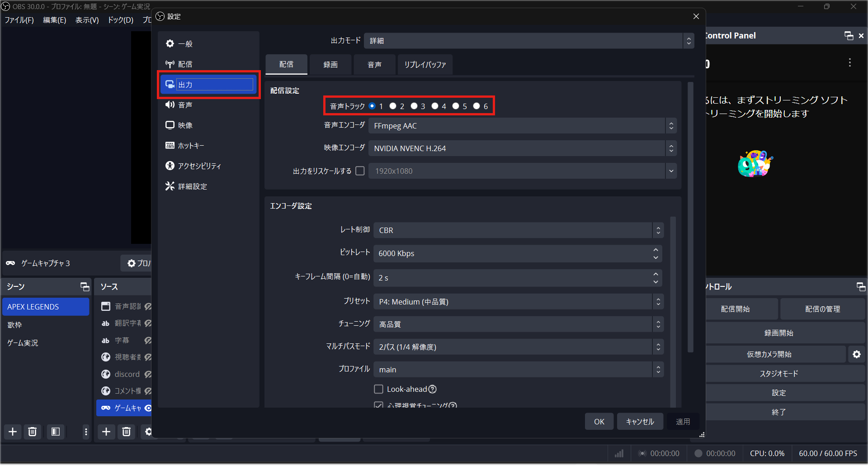Select audio track 3 radio button
The width and height of the screenshot is (868, 466).
(414, 106)
